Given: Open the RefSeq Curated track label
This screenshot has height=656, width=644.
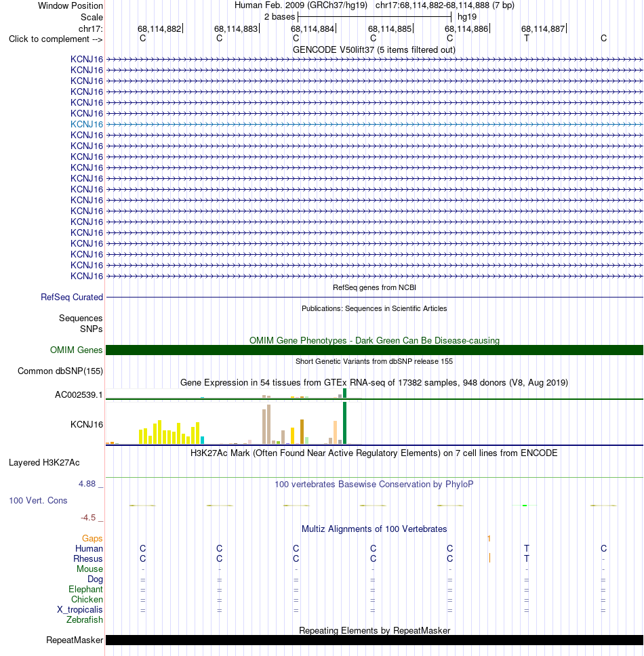Looking at the screenshot, I should pos(72,297).
